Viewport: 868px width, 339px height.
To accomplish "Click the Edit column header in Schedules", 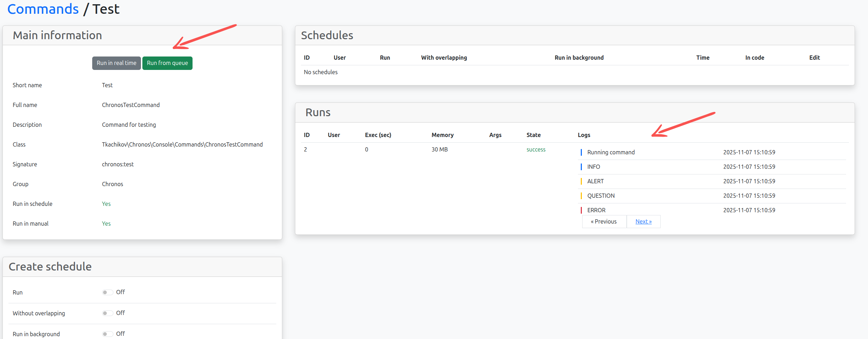I will [x=814, y=58].
